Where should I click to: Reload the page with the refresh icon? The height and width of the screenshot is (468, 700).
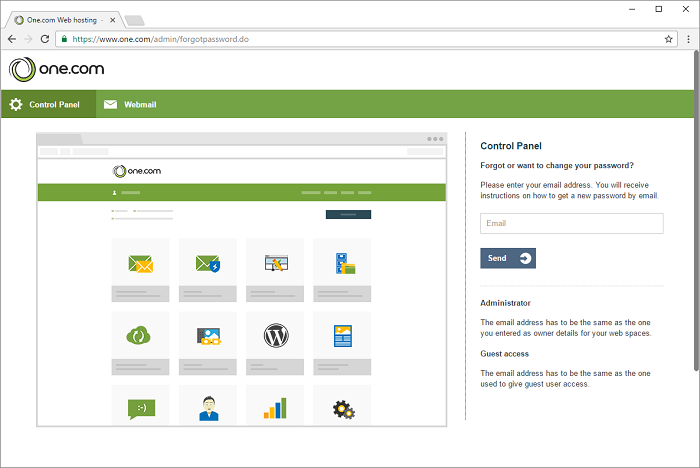coord(45,39)
